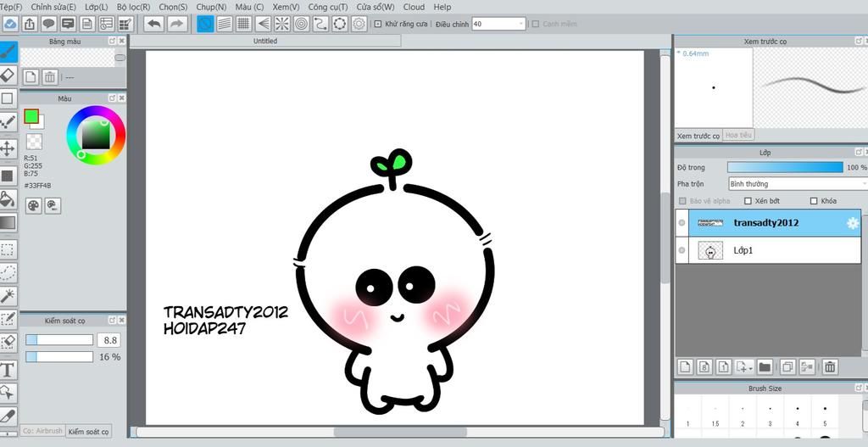868x447 pixels.
Task: Toggle Canh mềm checkbox
Action: (536, 24)
